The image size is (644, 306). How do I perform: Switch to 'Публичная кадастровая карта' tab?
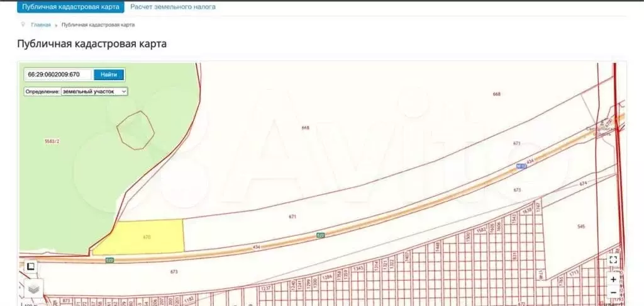[x=70, y=7]
